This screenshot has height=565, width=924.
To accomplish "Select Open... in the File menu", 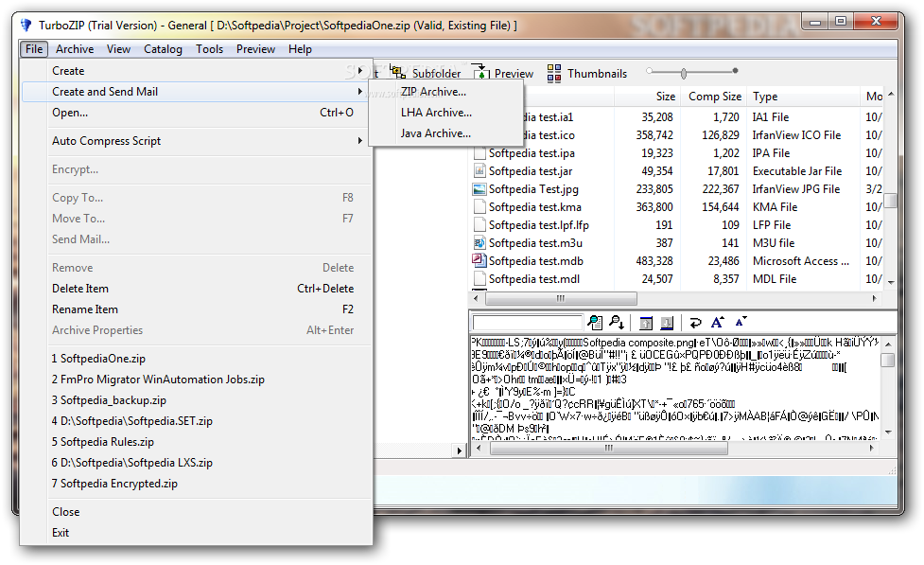I will coord(196,112).
